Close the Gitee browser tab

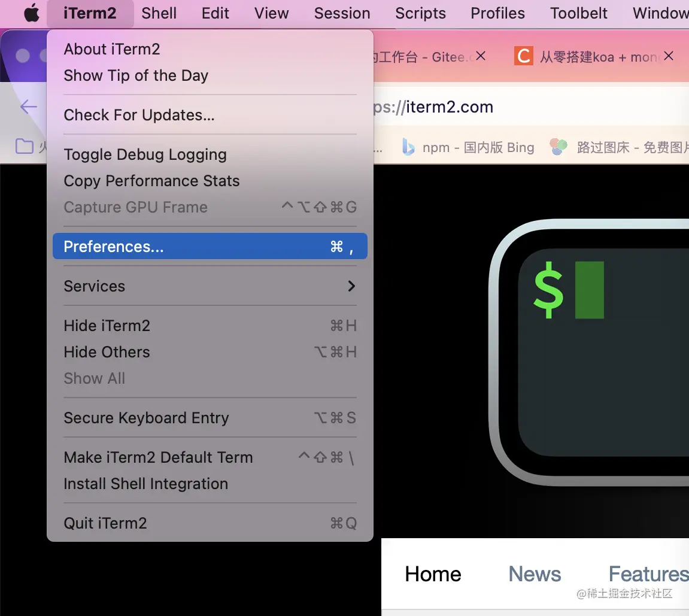coord(481,56)
